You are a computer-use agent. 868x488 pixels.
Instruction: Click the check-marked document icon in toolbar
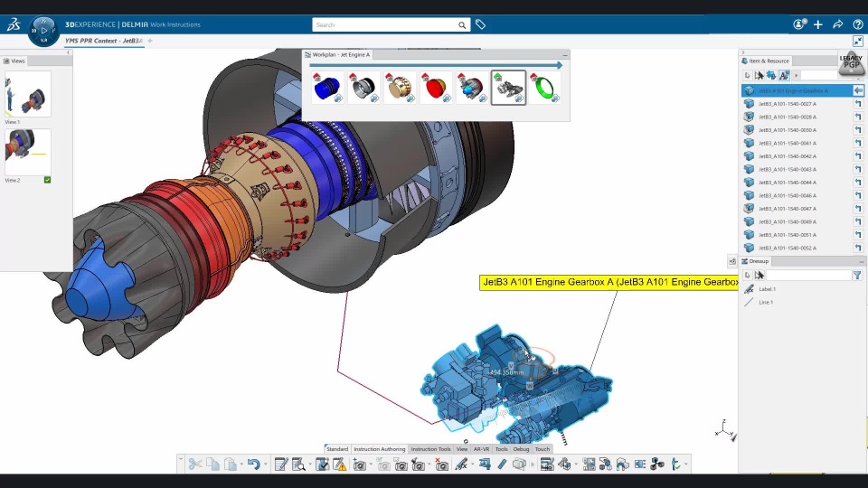click(x=322, y=465)
